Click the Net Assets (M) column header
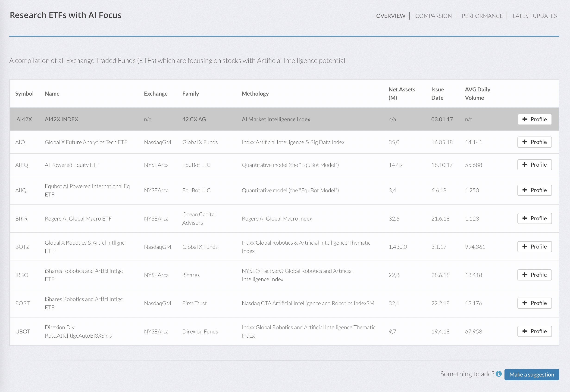 coord(402,93)
